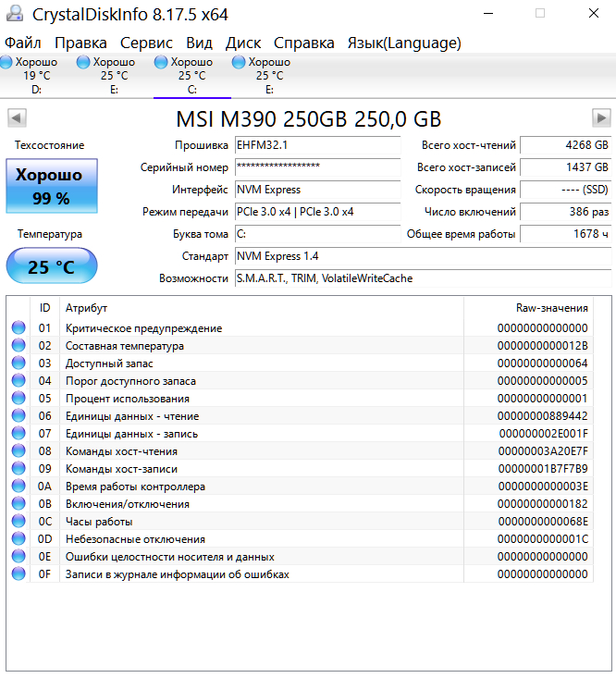Click status circle for Включения/отключения row
Viewport: 616px width, 678px height.
point(18,504)
